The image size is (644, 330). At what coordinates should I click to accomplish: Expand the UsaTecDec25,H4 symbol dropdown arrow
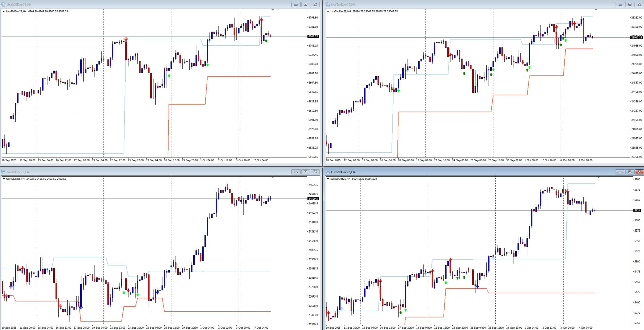pos(328,11)
